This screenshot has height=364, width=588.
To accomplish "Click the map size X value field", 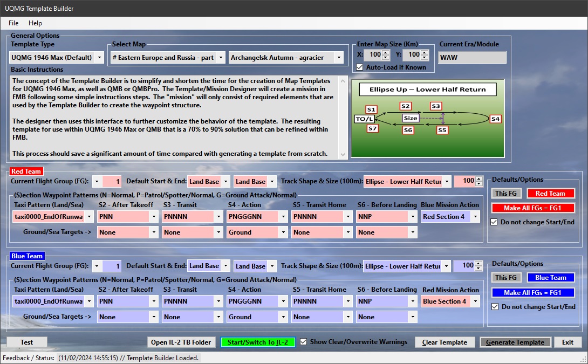I will point(374,54).
